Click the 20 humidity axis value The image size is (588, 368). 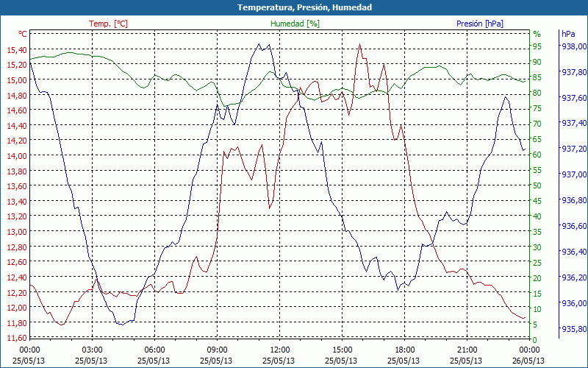pyautogui.click(x=537, y=278)
